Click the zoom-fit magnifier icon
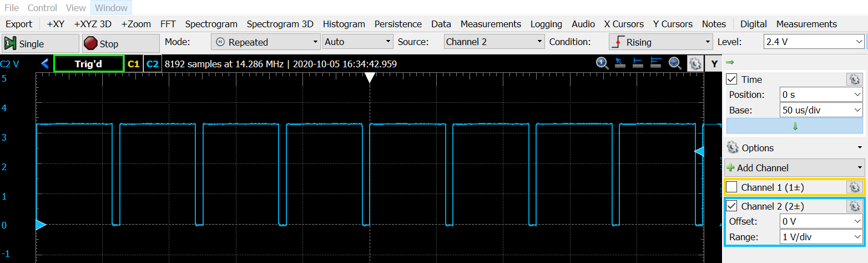Viewport: 868px width, 263px height. (x=675, y=63)
